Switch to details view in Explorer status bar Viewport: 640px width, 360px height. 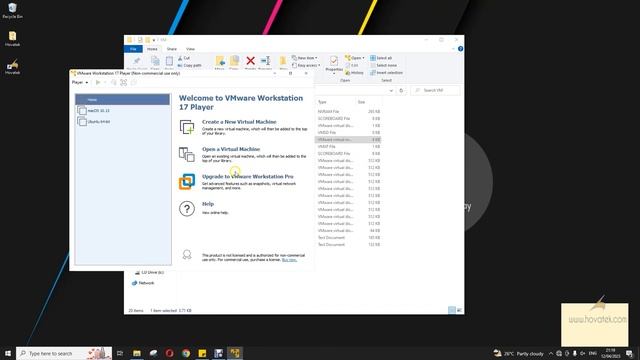click(452, 310)
